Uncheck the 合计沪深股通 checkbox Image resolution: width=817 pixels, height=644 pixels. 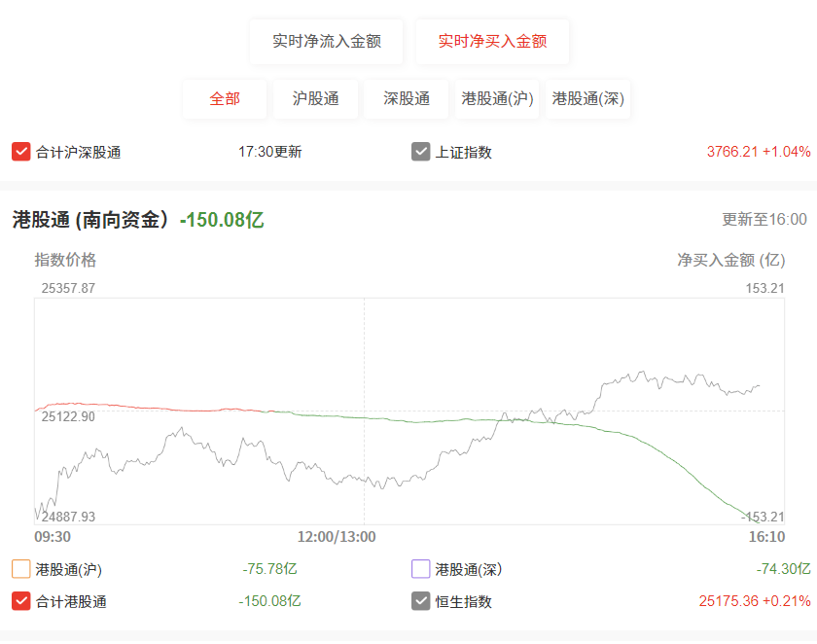(x=20, y=152)
